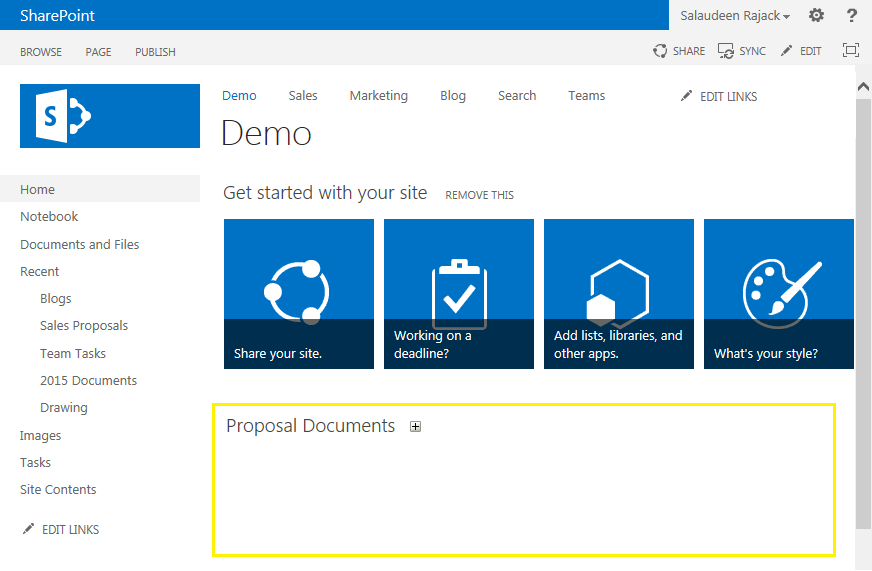Go to Sales top navigation link

[x=303, y=96]
